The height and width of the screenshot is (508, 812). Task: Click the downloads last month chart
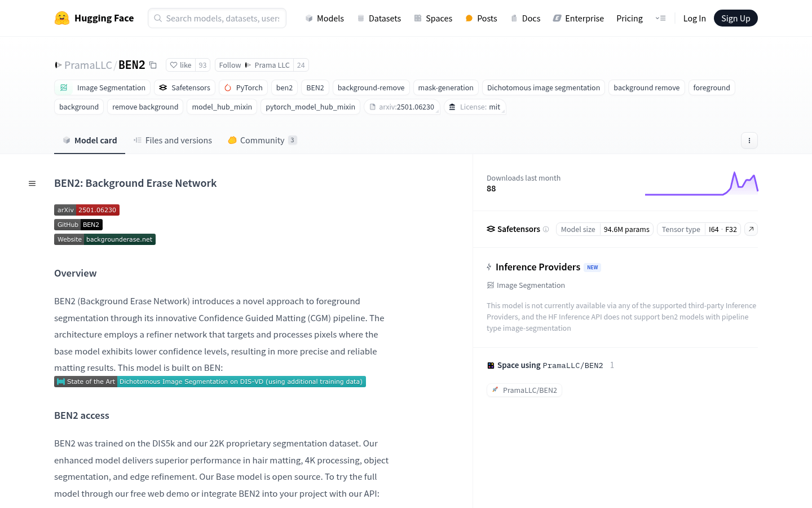[701, 183]
